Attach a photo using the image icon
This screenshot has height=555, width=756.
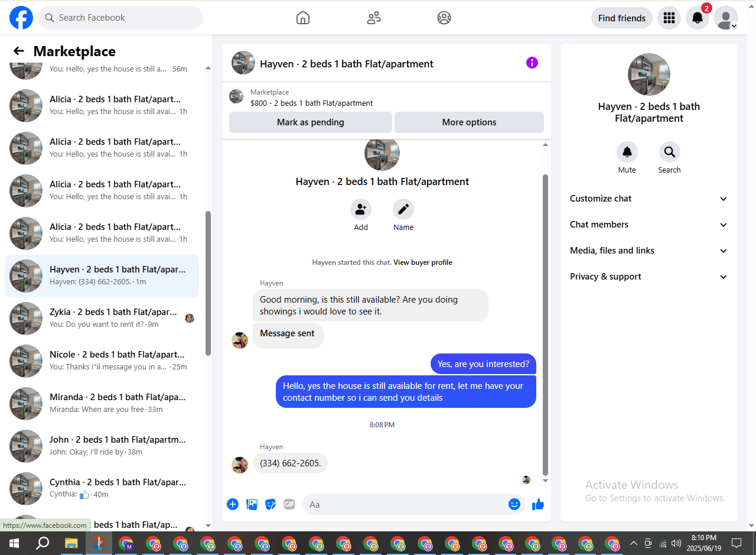pyautogui.click(x=252, y=504)
